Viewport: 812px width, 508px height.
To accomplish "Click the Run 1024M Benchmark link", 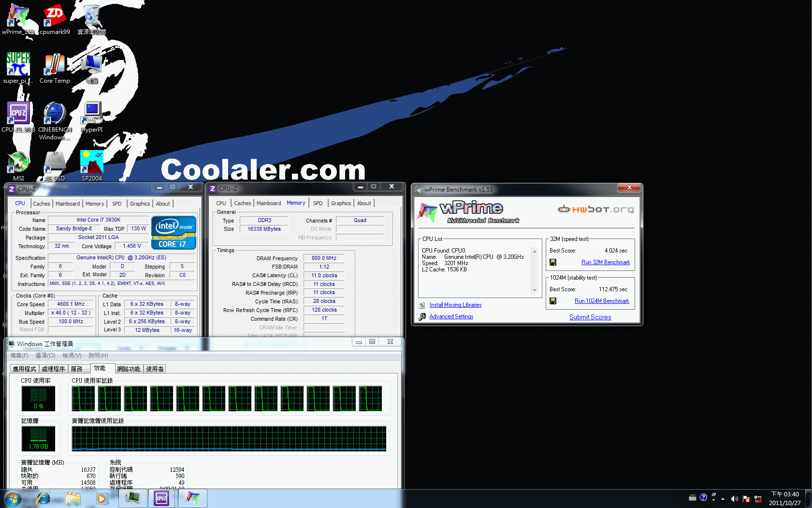I will pyautogui.click(x=602, y=301).
